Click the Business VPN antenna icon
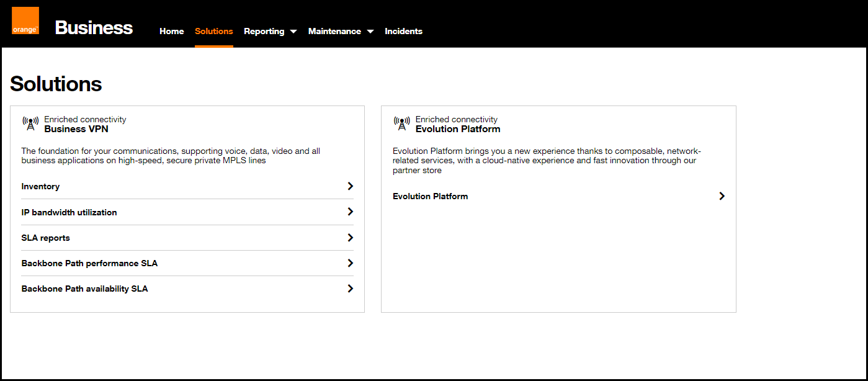Viewport: 868px width, 381px height. pyautogui.click(x=30, y=123)
